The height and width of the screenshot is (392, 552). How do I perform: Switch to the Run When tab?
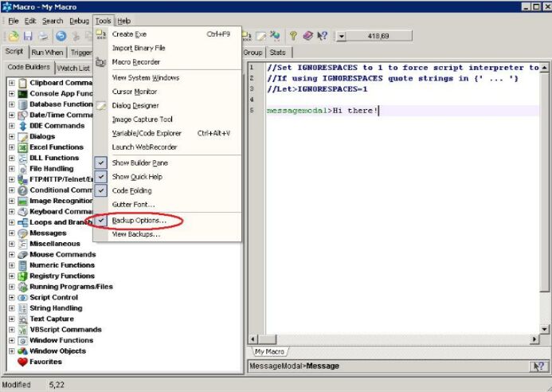coord(47,53)
